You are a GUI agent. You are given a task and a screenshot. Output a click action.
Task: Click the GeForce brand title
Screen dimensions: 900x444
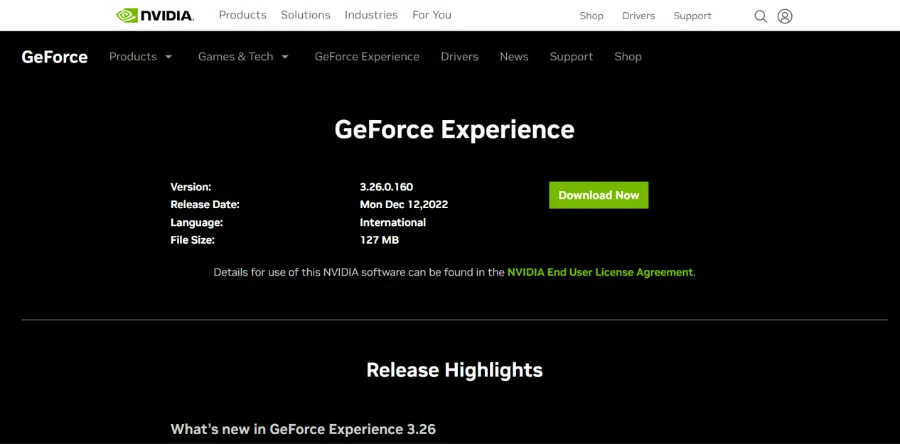click(x=55, y=57)
